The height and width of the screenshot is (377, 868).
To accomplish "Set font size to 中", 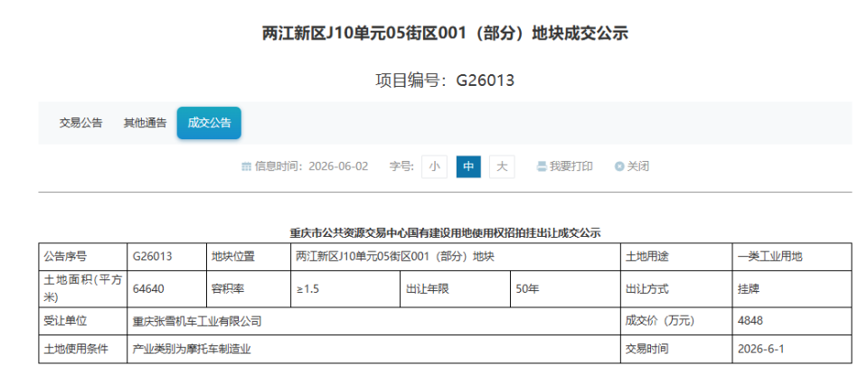I will tap(468, 166).
